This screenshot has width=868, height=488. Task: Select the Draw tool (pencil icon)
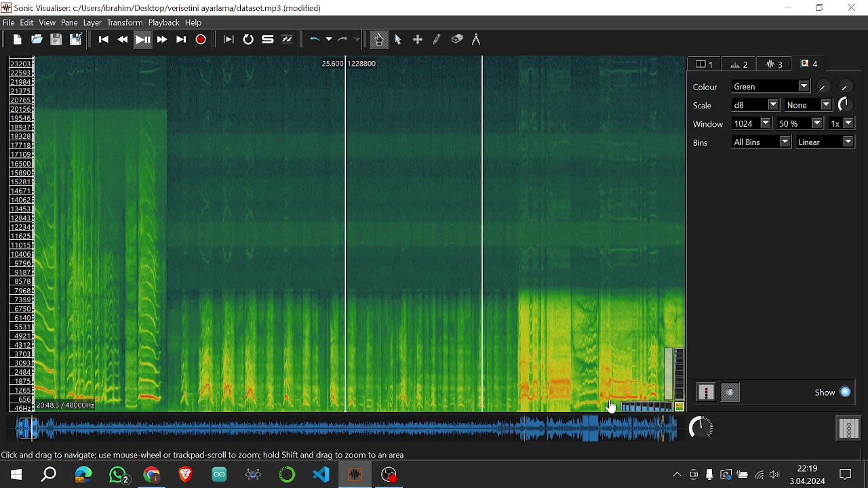[x=437, y=40]
